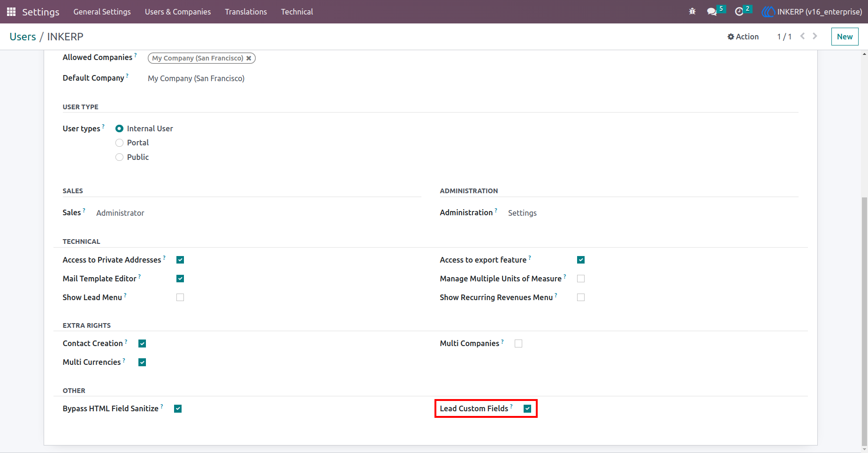The width and height of the screenshot is (868, 453).
Task: Remove My Company (San Francisco) tag
Action: [x=249, y=58]
